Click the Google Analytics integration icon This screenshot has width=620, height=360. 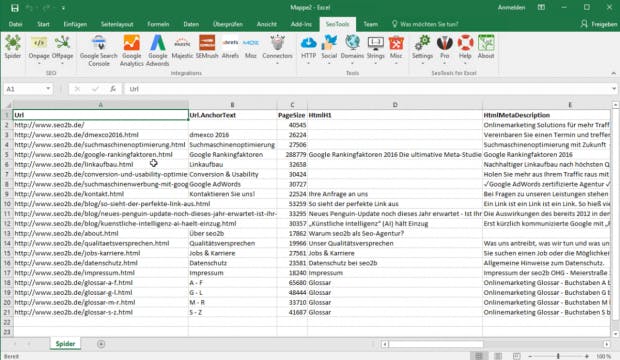(x=131, y=50)
